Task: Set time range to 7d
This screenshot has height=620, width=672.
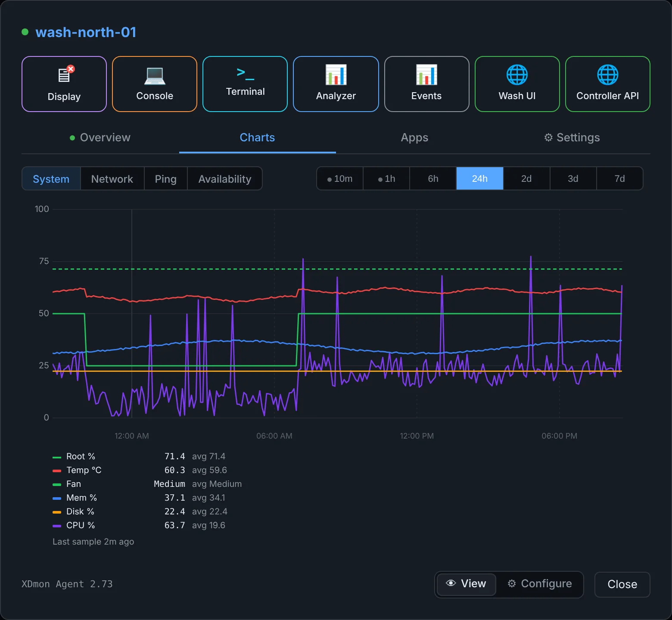Action: click(619, 178)
